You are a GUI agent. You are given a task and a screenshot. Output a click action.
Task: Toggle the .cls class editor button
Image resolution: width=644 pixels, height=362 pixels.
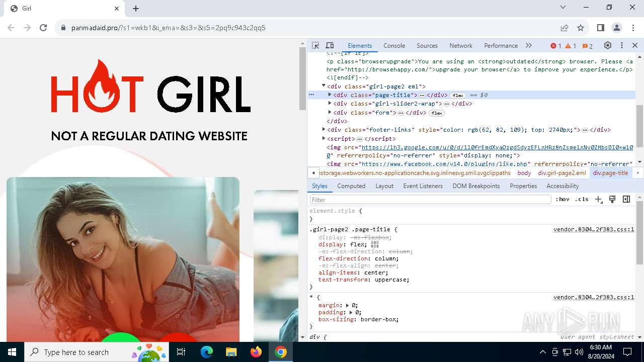coord(582,200)
